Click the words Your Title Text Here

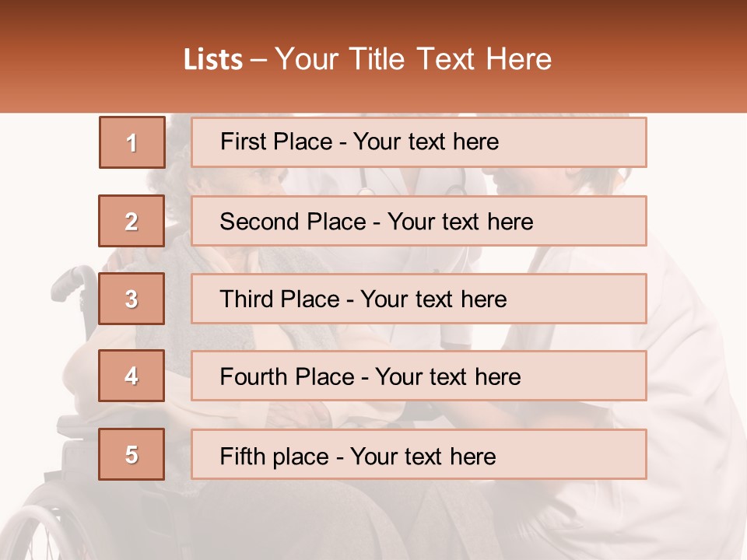coord(413,59)
